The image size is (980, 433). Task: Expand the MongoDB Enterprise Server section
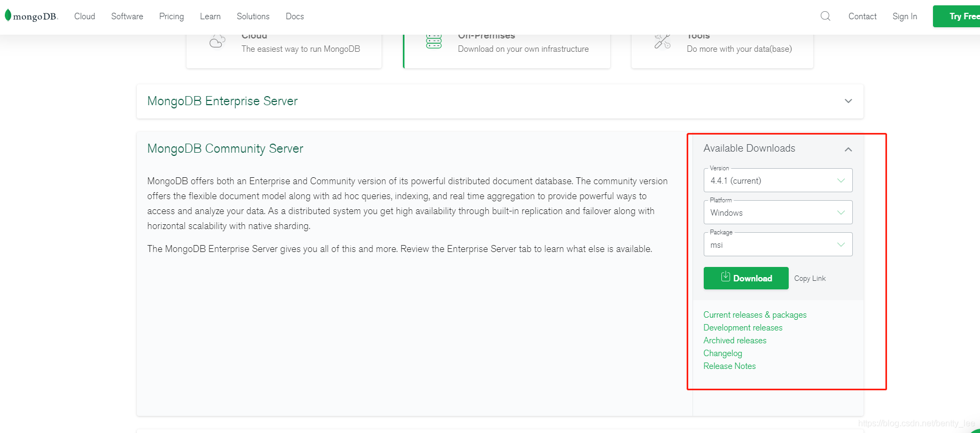pyautogui.click(x=849, y=101)
